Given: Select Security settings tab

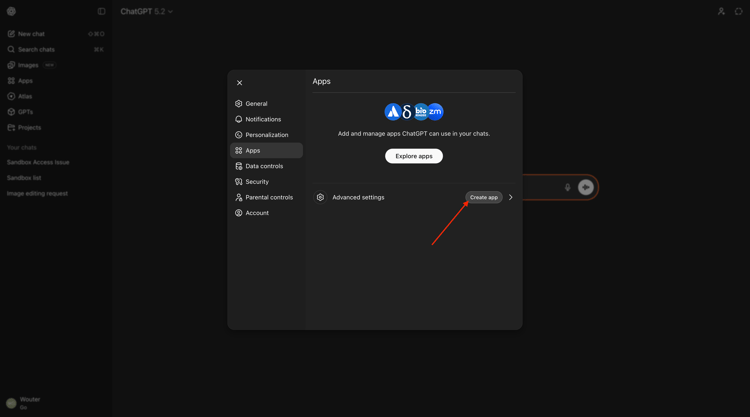Looking at the screenshot, I should click(266, 182).
